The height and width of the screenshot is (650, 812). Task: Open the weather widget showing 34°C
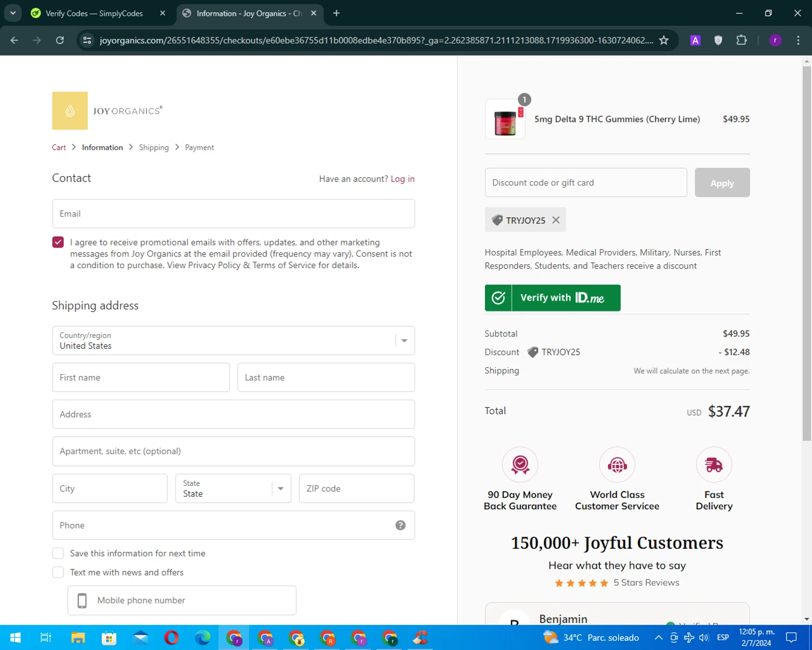[x=591, y=638]
